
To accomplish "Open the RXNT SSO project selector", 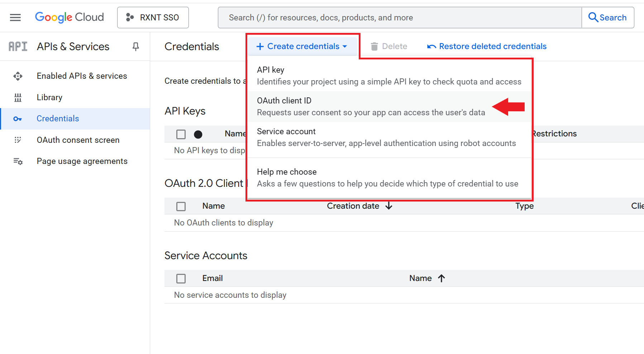I will tap(153, 18).
